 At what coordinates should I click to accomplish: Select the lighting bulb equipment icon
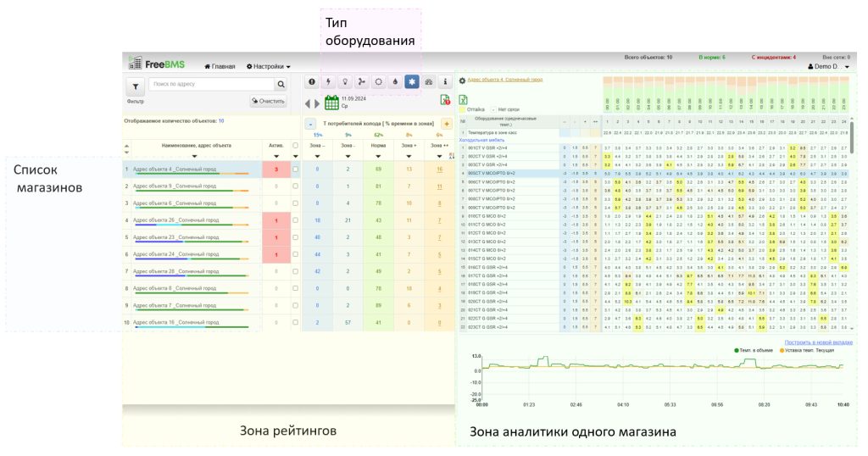(346, 82)
